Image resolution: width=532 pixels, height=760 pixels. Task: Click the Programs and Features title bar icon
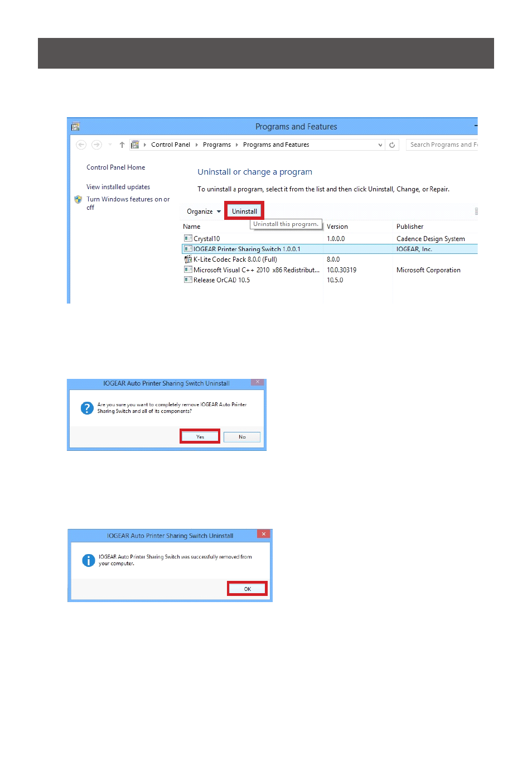76,127
